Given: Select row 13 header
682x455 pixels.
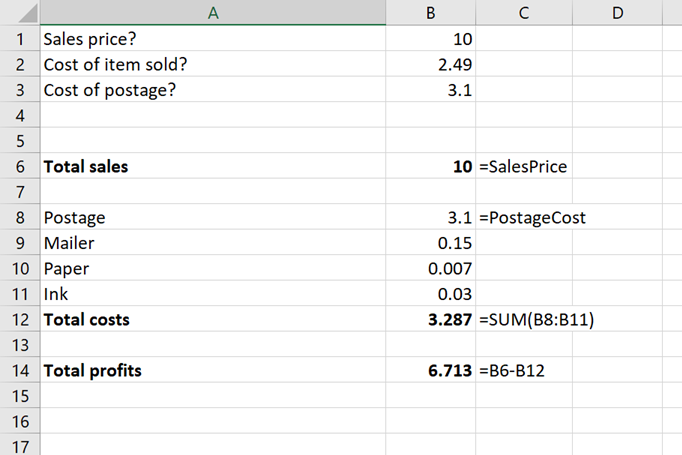Looking at the screenshot, I should (x=20, y=345).
